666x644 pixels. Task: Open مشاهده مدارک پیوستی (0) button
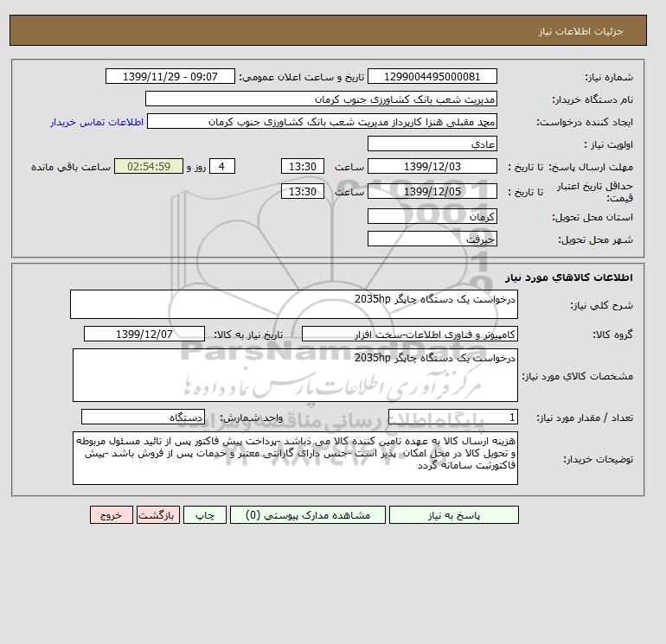tap(308, 515)
